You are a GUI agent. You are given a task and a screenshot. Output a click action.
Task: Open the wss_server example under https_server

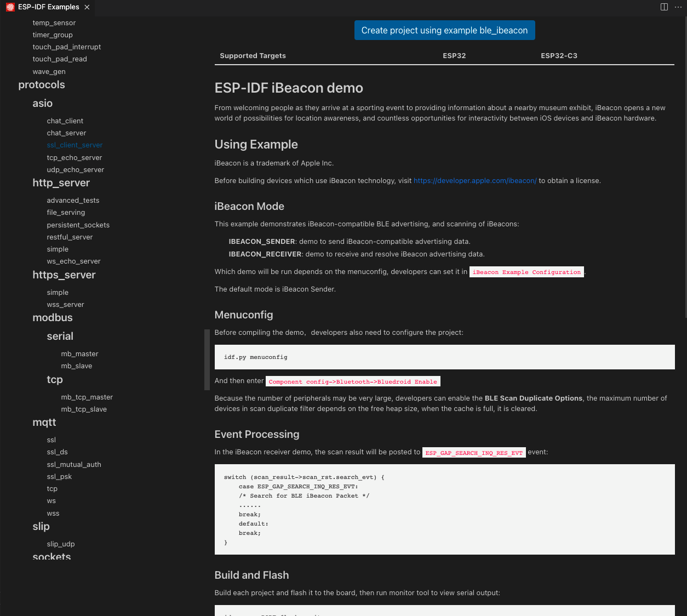click(65, 304)
